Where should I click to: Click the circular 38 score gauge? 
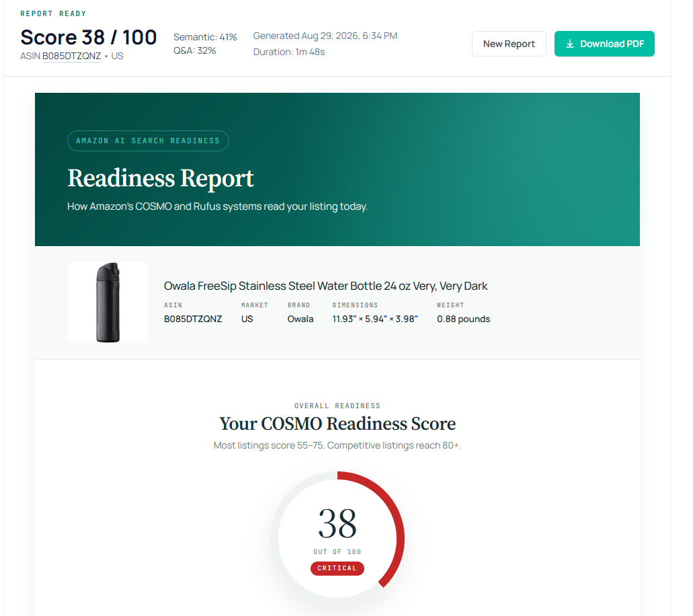pyautogui.click(x=337, y=538)
